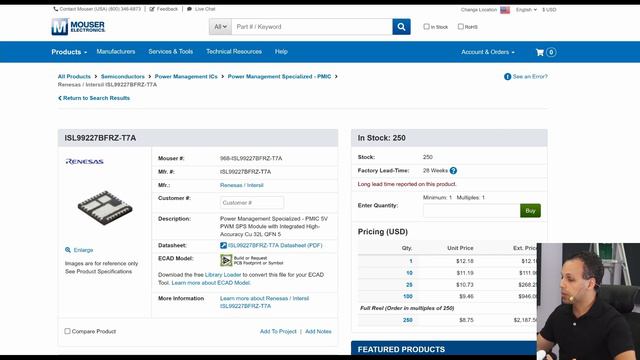This screenshot has height=360, width=640.
Task: Click the blue search magnifier button
Action: point(401,27)
